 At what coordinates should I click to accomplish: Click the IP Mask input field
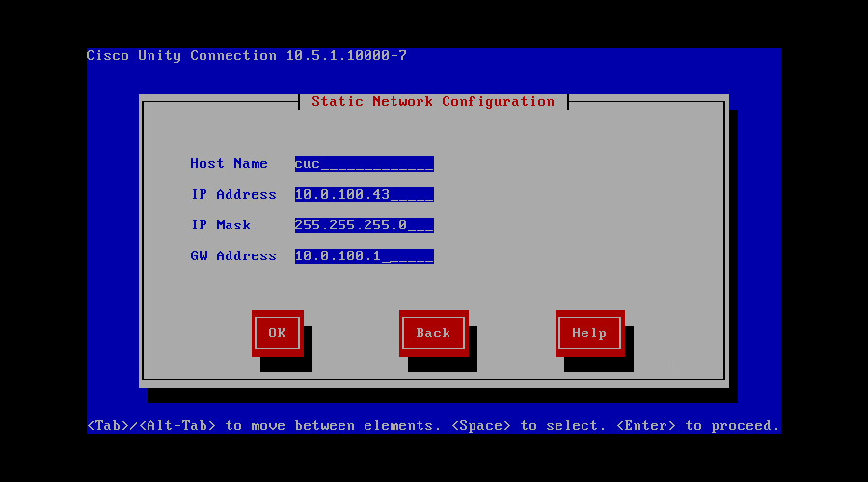(365, 226)
